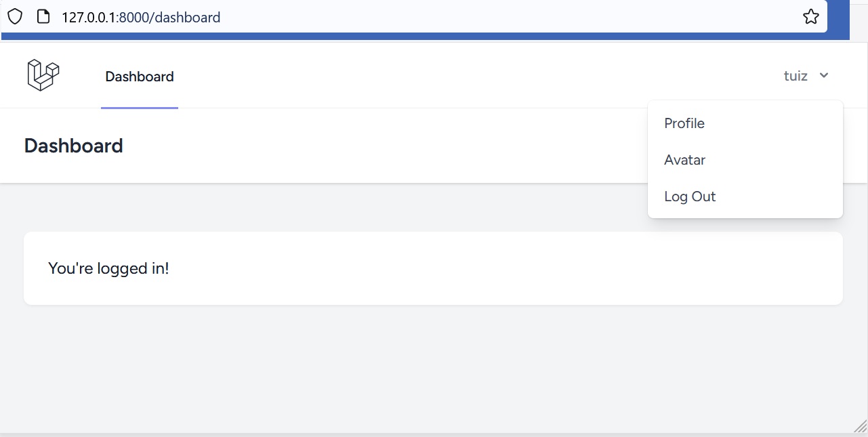Click the "/dashboard" path in the URL

(186, 17)
